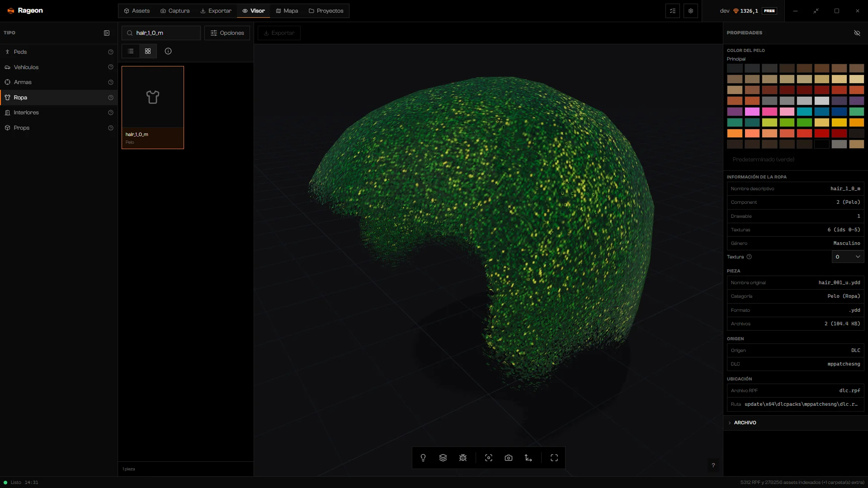
Task: Open the viewer help question mark button
Action: point(713,465)
